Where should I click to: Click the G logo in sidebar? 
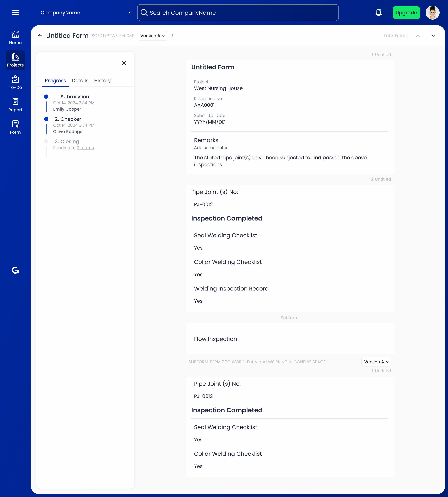tap(15, 270)
